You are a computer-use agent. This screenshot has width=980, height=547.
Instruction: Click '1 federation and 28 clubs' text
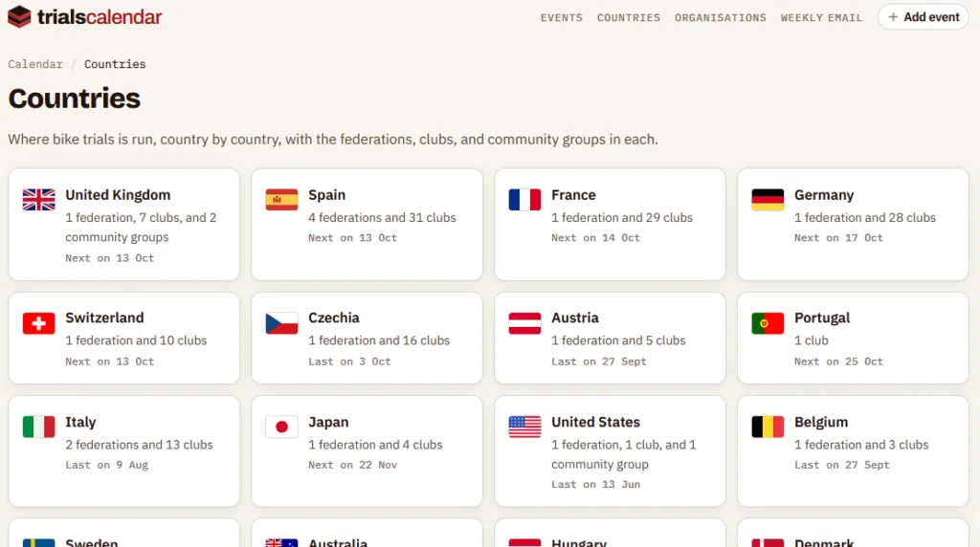click(865, 217)
